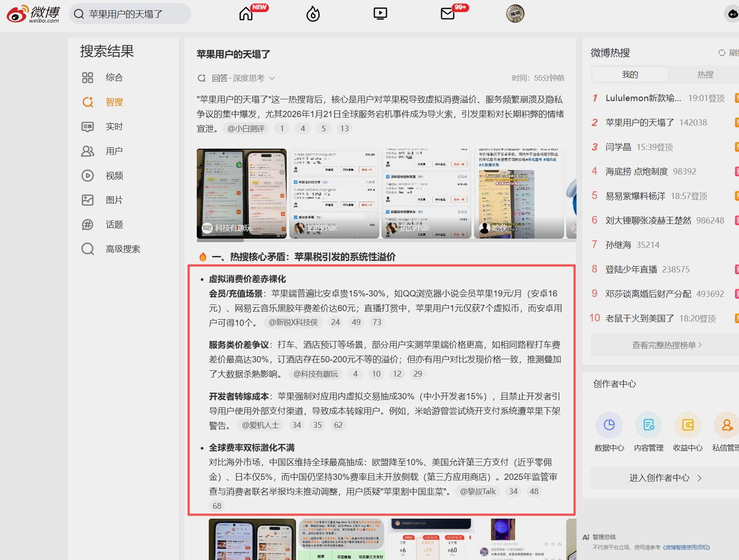Screen dimensions: 739x560
Task: Refresh 微博热搜 with the refresh icon
Action: [x=722, y=53]
